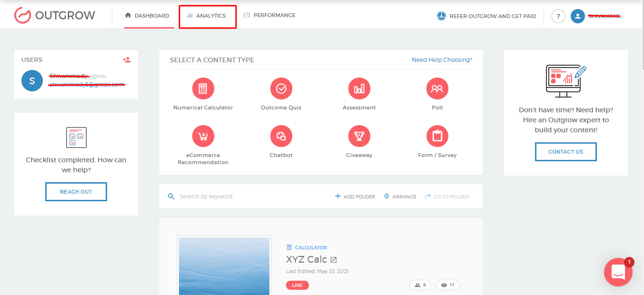Screen dimensions: 644x295
Task: Click the Select a Content Type heading
Action: click(212, 60)
